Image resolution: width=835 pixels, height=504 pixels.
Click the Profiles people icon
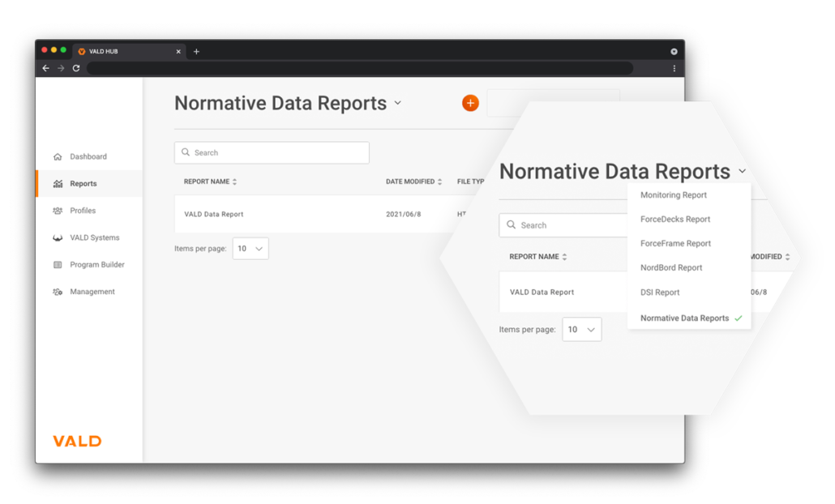click(58, 211)
